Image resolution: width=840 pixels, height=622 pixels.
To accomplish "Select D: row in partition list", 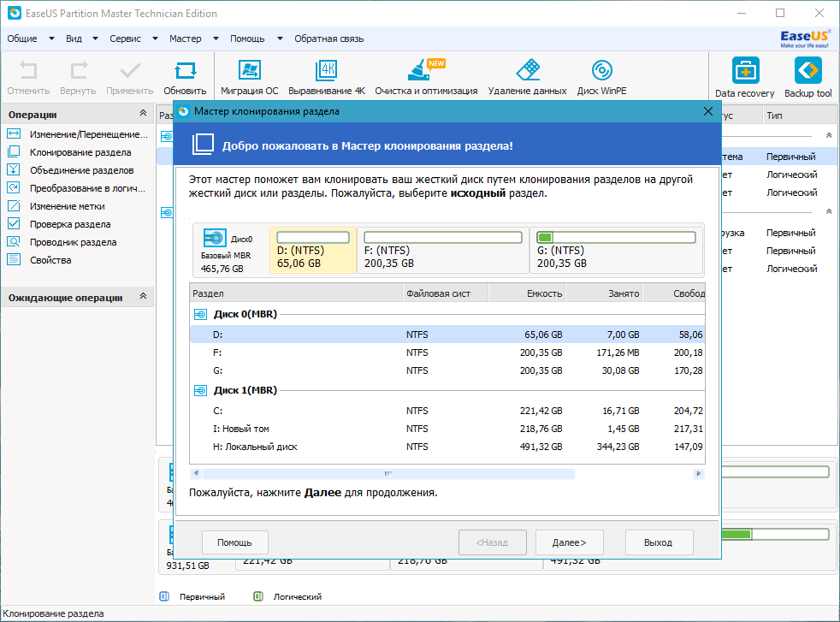I will (x=447, y=335).
